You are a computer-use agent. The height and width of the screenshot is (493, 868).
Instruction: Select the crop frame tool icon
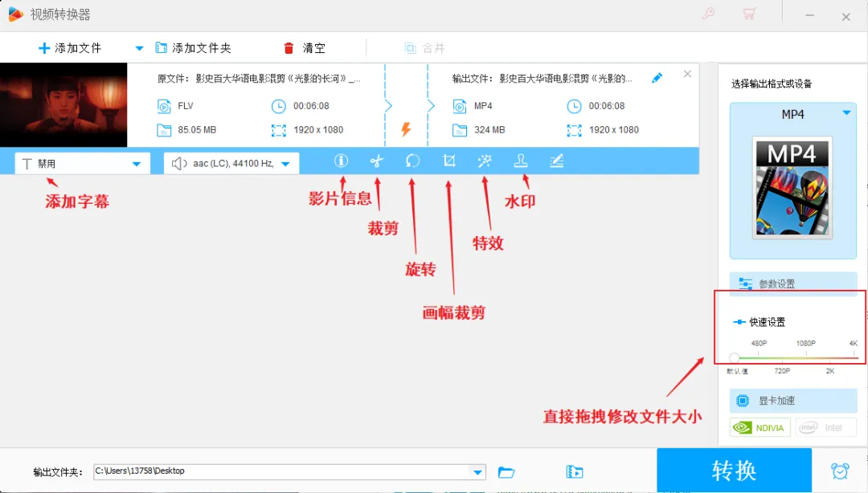coord(449,161)
